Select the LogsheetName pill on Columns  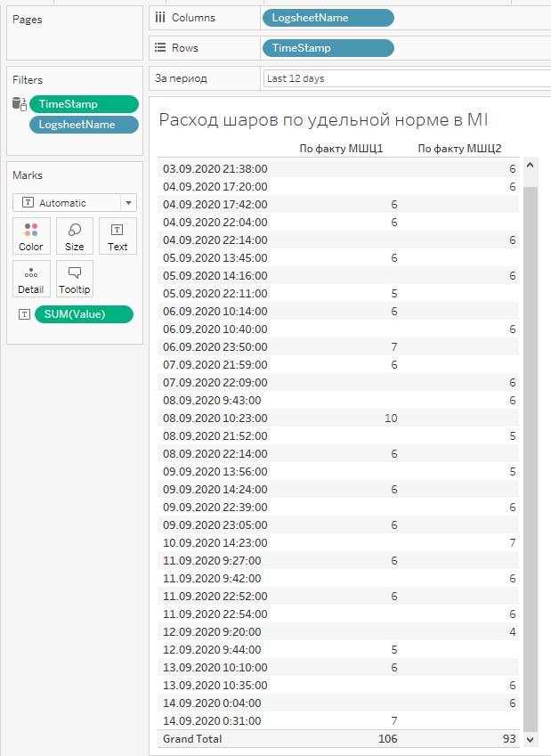pyautogui.click(x=328, y=18)
